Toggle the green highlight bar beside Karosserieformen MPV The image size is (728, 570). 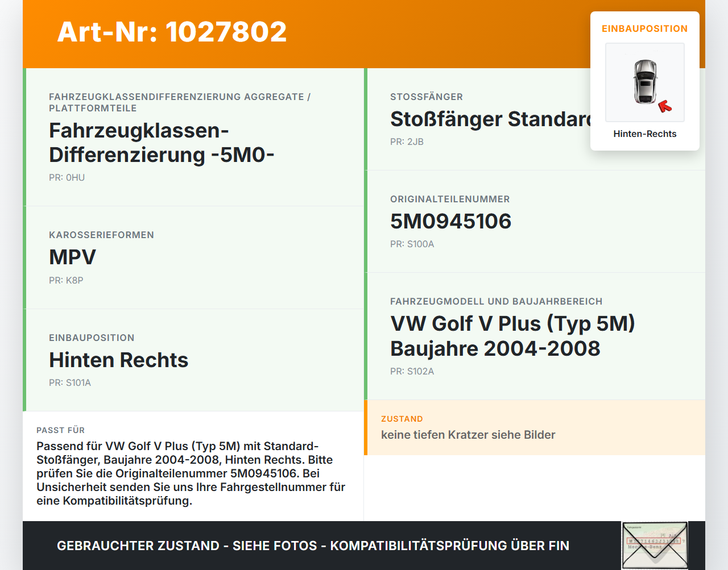24,257
